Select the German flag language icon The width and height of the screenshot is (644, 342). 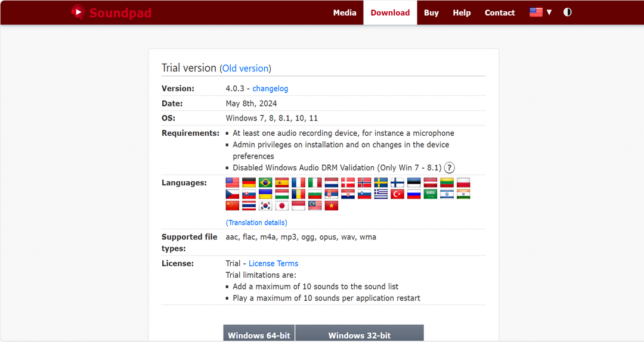click(x=249, y=182)
